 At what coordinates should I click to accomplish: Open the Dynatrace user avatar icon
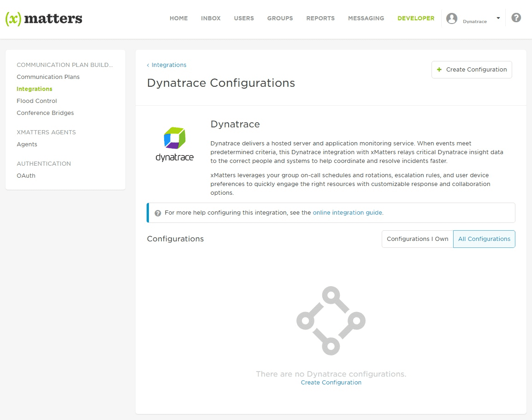(452, 19)
